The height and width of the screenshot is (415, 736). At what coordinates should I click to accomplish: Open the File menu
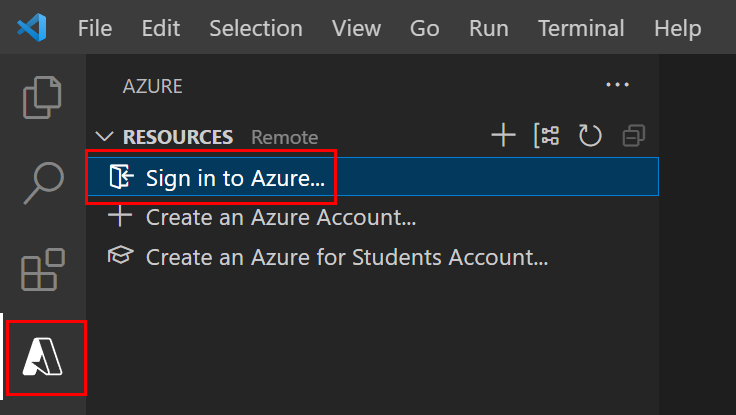coord(95,28)
